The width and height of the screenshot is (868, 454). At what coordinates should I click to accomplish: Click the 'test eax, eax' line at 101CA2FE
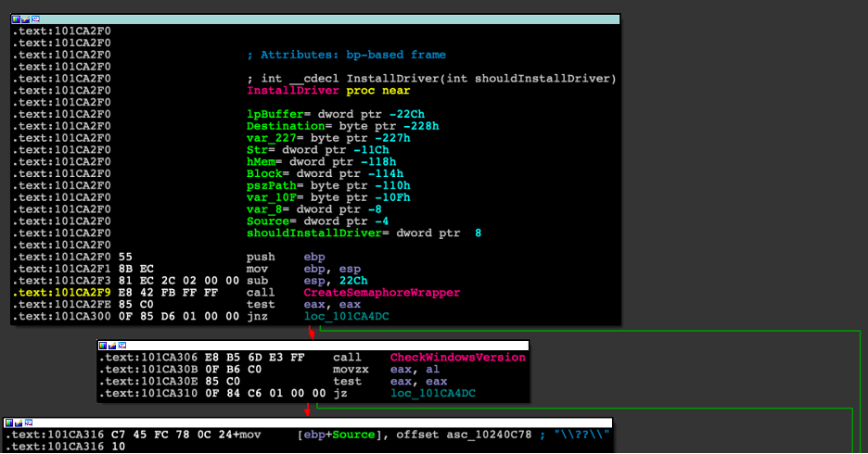click(x=303, y=305)
